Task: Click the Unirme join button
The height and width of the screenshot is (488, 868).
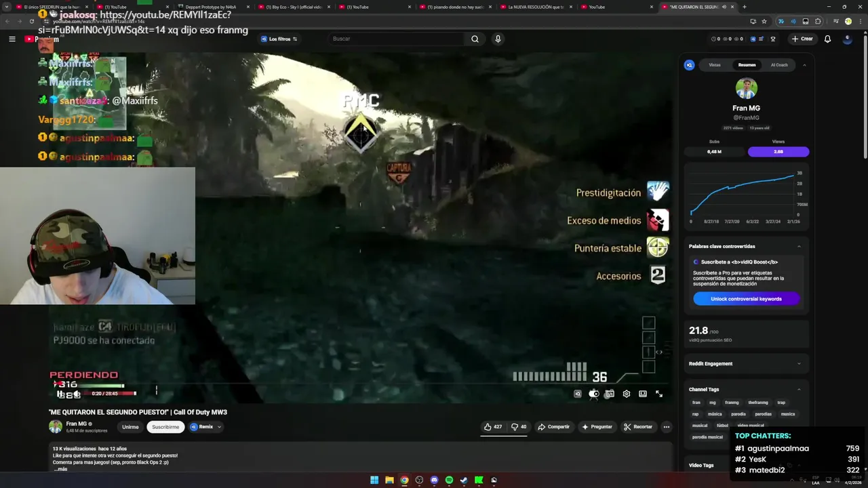Action: click(x=130, y=427)
